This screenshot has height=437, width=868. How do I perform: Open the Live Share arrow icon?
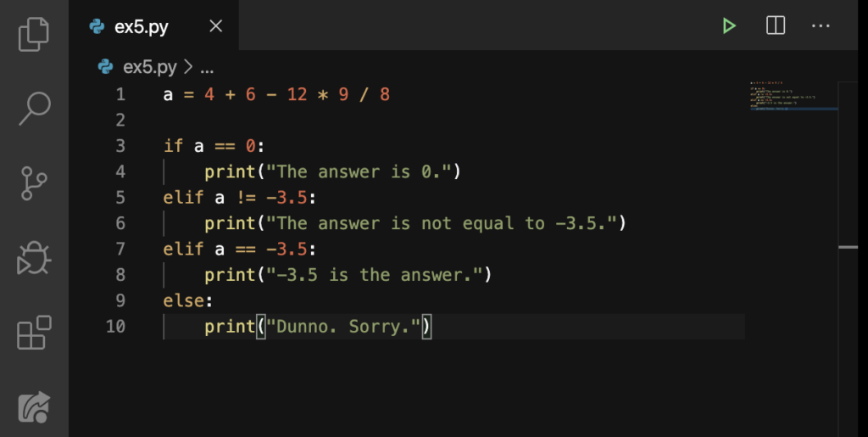pos(34,407)
